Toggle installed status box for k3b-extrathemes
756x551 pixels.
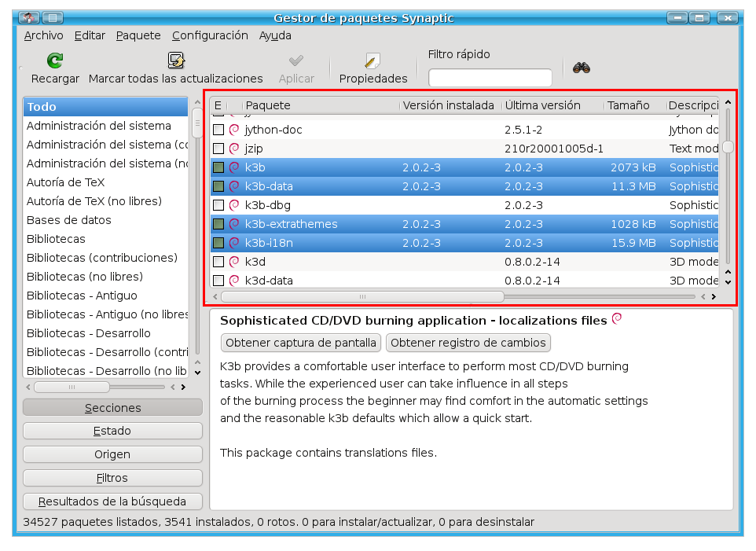(218, 224)
